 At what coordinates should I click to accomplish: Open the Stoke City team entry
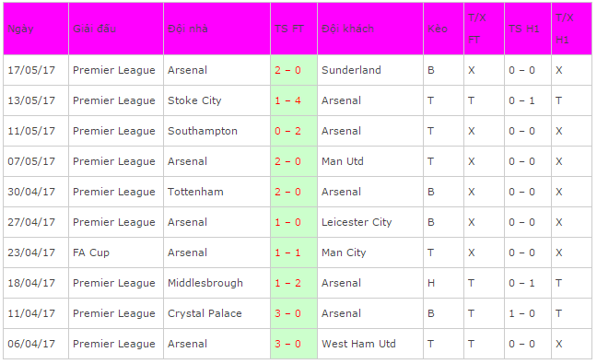pos(194,100)
